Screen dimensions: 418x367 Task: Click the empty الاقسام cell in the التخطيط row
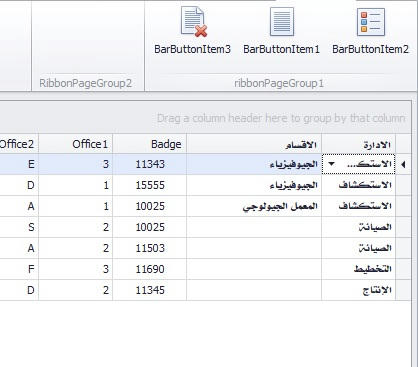coord(254,269)
